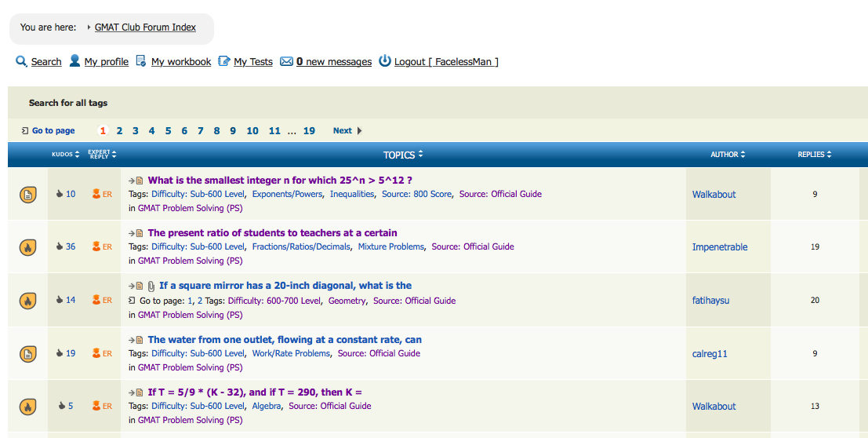The width and height of the screenshot is (868, 438).
Task: Open topic about smallest integer n
Action: click(280, 181)
